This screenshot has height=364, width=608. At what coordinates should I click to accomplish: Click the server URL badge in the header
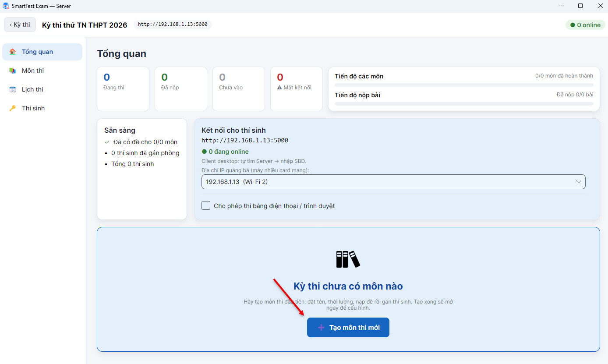(x=173, y=25)
